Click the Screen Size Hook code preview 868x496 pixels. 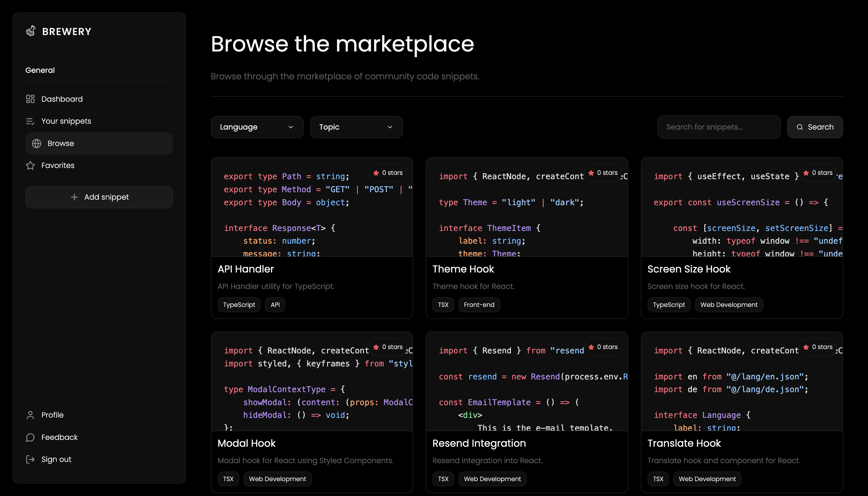742,207
